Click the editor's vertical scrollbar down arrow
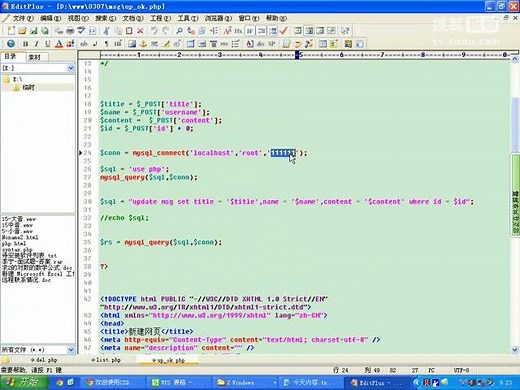This screenshot has height=390, width=520. click(x=514, y=350)
